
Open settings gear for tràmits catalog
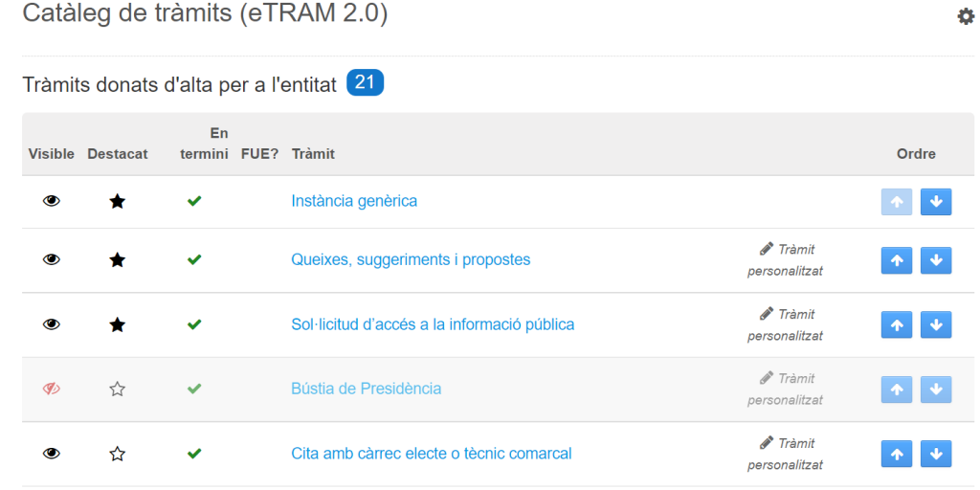(966, 16)
